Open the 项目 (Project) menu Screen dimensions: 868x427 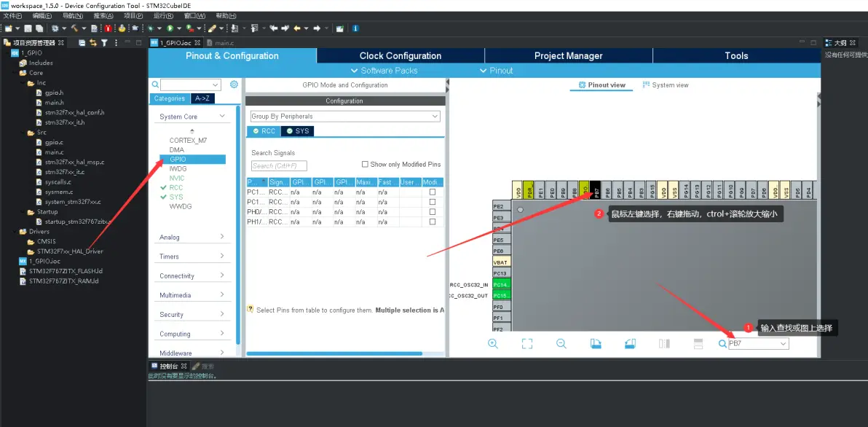point(133,15)
